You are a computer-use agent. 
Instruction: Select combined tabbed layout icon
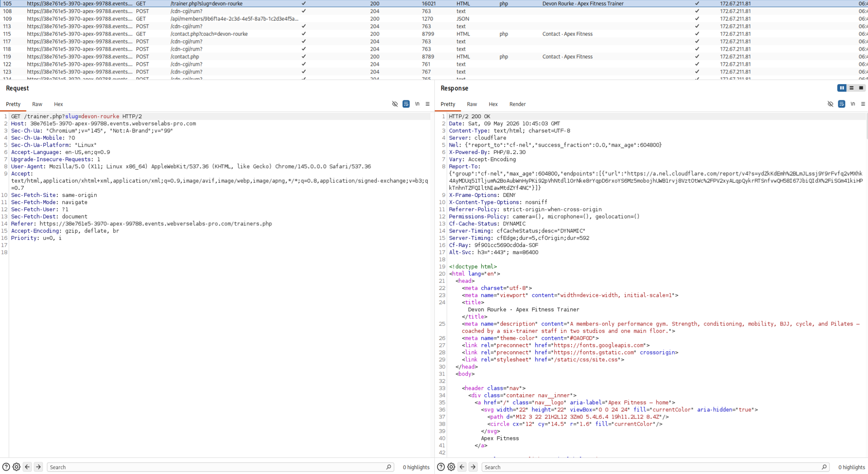[861, 88]
